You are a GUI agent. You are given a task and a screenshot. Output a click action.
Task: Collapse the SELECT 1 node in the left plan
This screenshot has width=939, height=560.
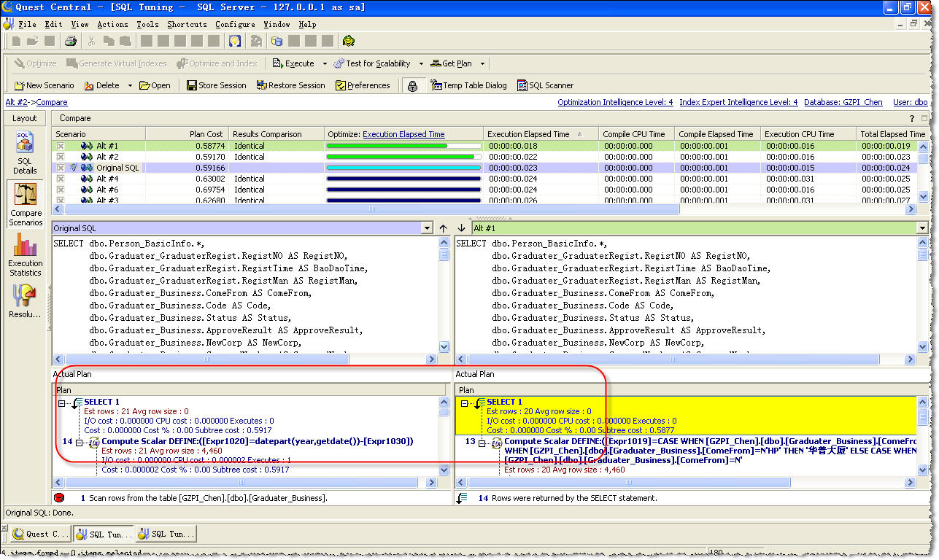(x=62, y=402)
